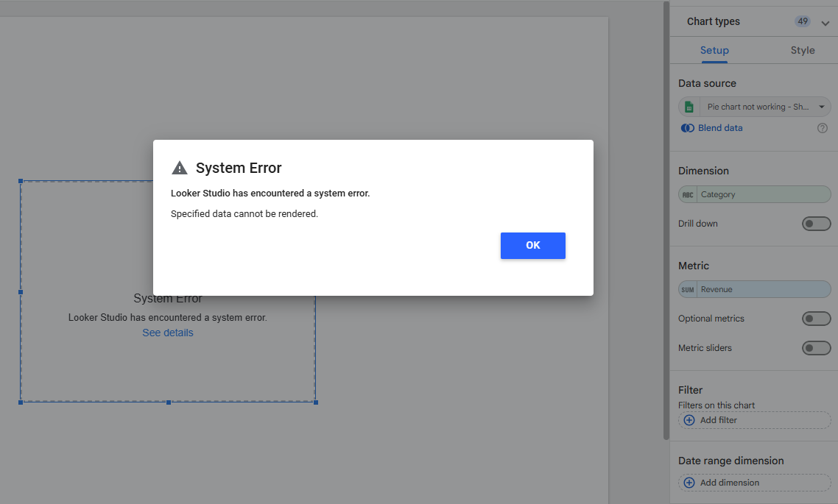Switch to the Style tab
838x504 pixels.
tap(802, 50)
